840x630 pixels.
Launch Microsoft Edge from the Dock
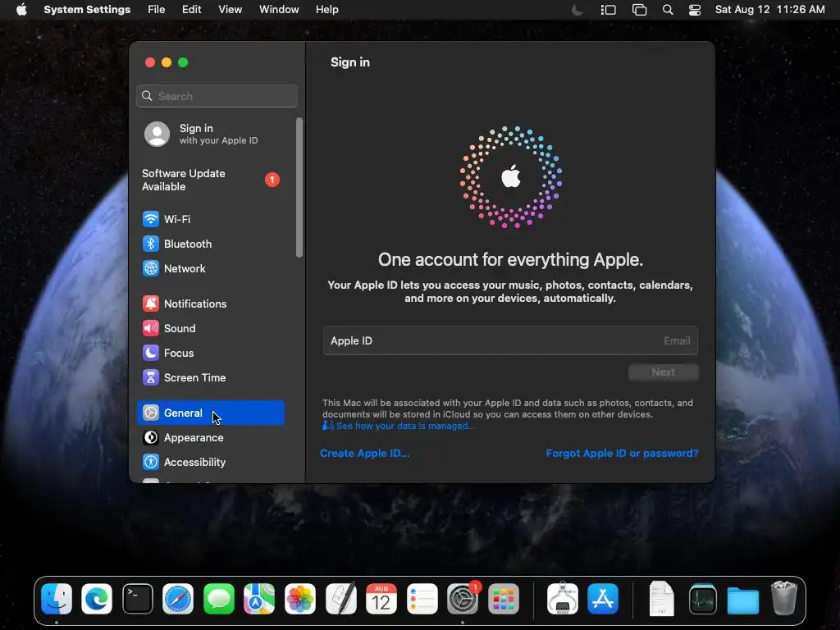pos(97,599)
